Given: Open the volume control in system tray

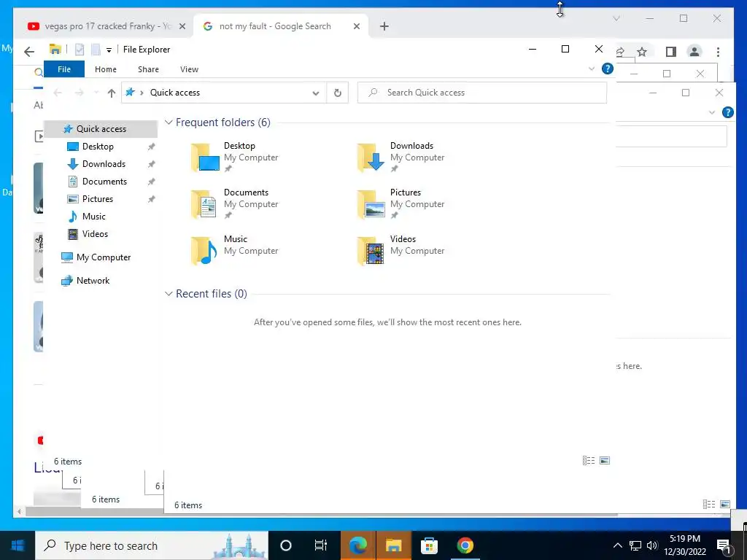Looking at the screenshot, I should pyautogui.click(x=652, y=545).
